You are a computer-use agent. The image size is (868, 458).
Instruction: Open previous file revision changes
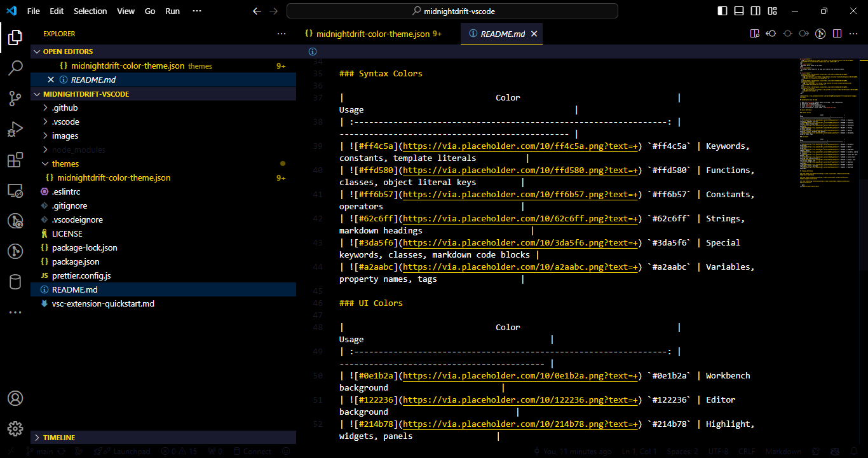771,34
